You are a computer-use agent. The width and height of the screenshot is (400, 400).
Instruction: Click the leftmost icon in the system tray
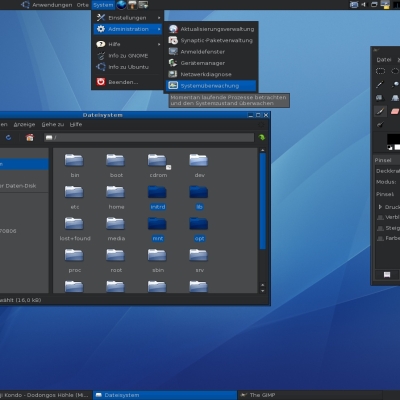coord(354,5)
